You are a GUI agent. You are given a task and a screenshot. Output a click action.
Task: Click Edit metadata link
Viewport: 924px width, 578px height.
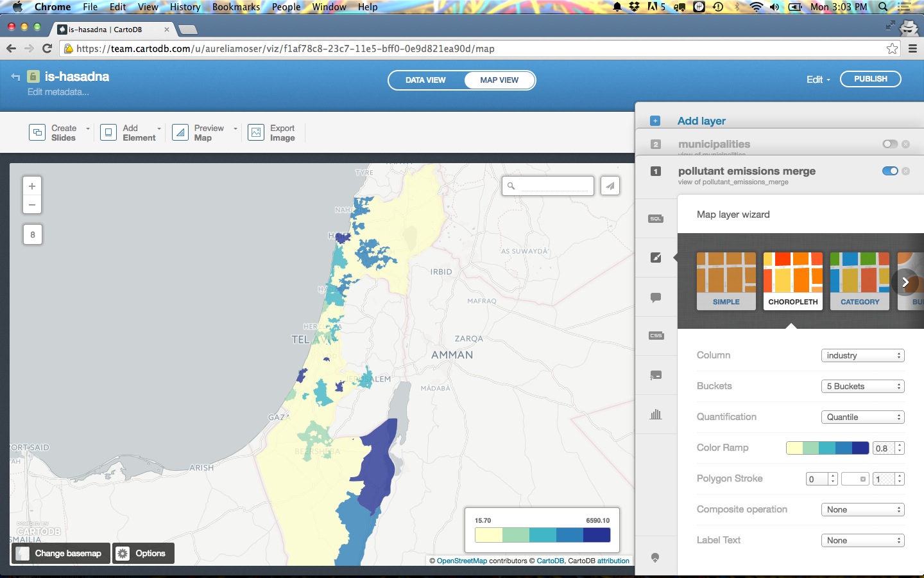pos(58,92)
